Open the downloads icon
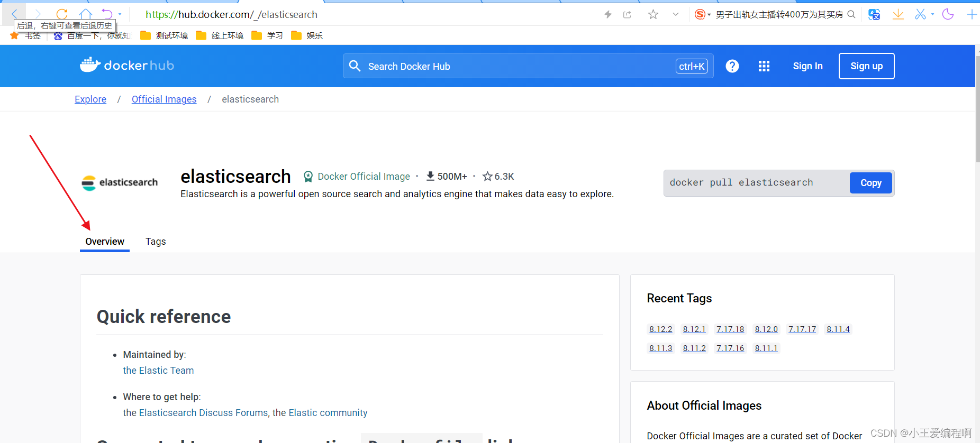 click(898, 14)
